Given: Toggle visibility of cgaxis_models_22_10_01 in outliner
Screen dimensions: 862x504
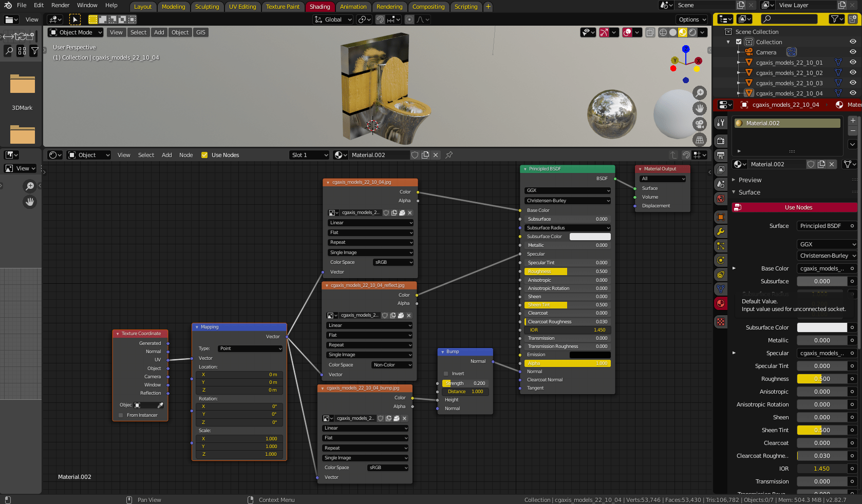Looking at the screenshot, I should click(x=853, y=62).
